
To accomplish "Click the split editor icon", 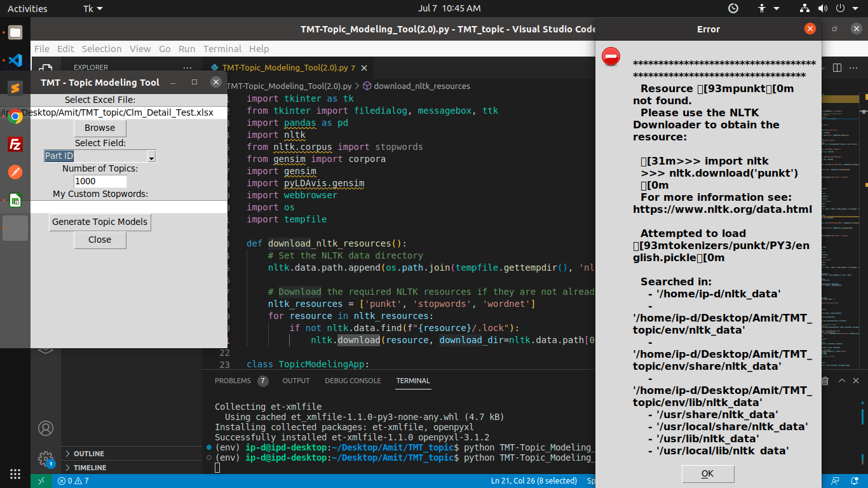I will (x=837, y=68).
